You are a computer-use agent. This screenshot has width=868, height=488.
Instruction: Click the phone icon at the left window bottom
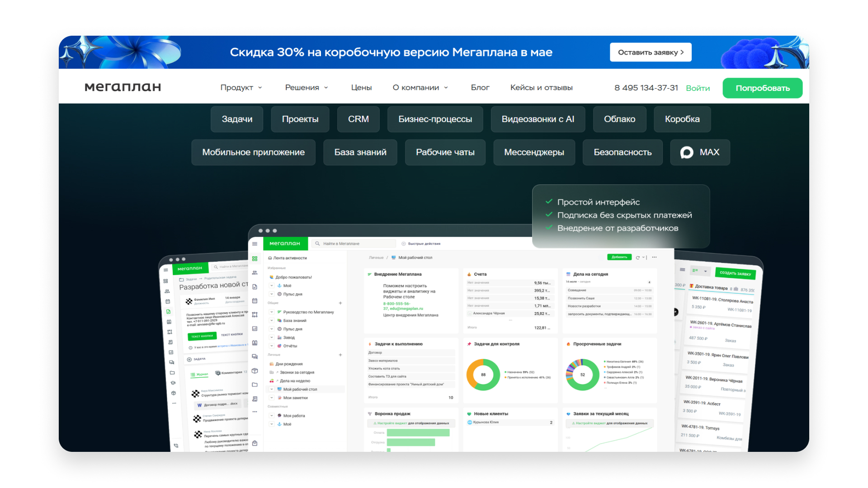click(176, 446)
